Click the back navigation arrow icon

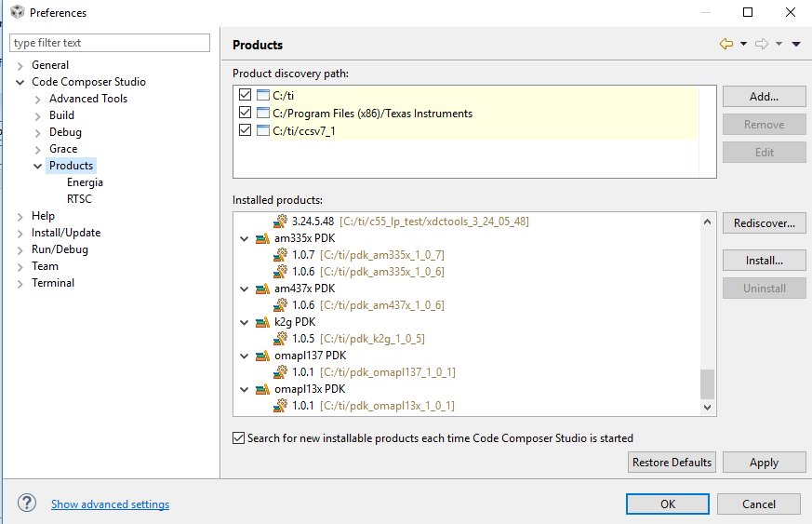[726, 44]
